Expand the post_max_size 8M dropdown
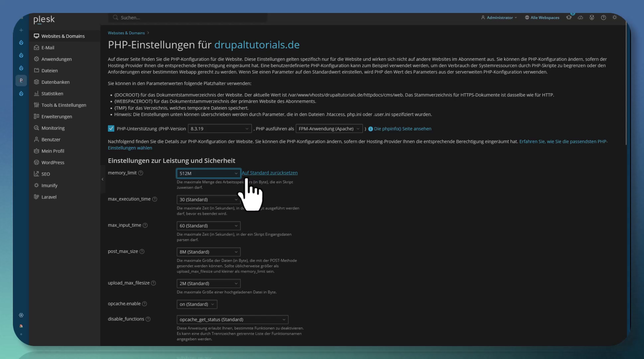The width and height of the screenshot is (644, 359). click(x=208, y=252)
